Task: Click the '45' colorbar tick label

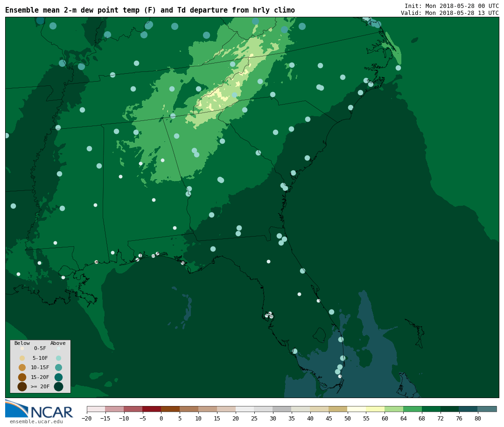Action: pos(329,419)
